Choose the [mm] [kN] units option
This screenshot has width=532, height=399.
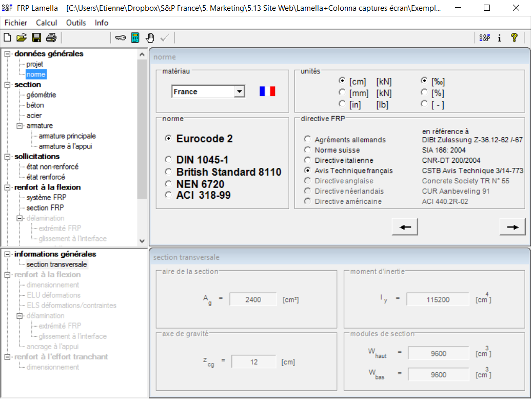(342, 93)
